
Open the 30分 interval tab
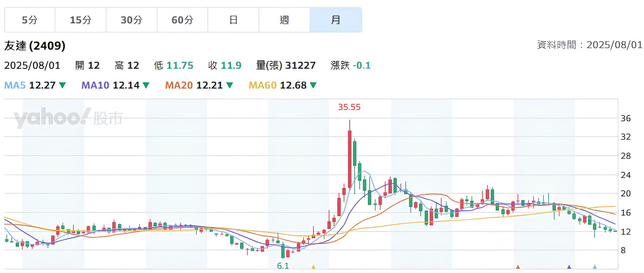point(131,20)
